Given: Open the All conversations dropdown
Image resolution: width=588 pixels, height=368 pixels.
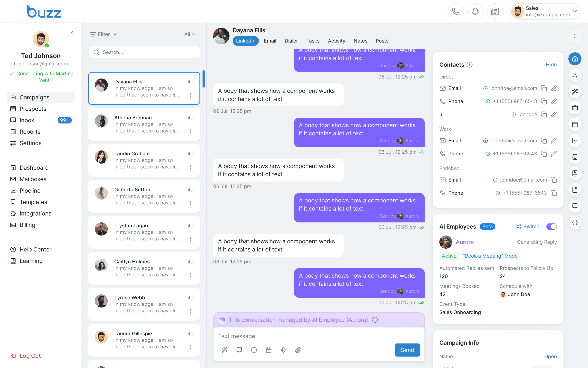Looking at the screenshot, I should click(189, 34).
